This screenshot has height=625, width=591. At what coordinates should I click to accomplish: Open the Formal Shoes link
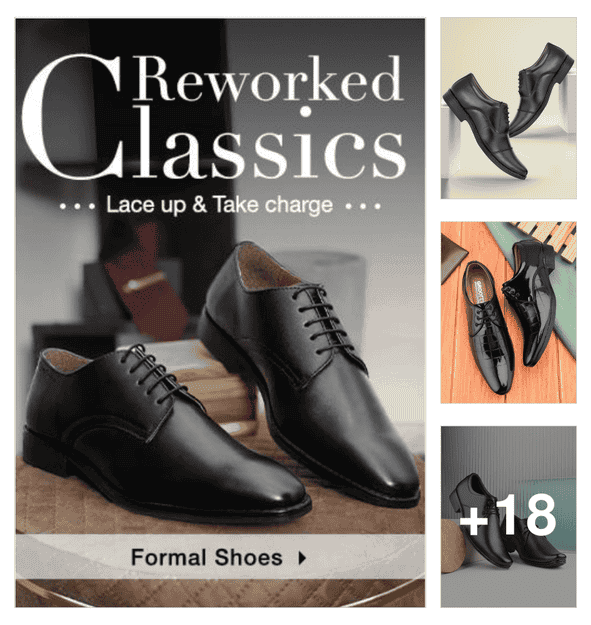[x=207, y=557]
